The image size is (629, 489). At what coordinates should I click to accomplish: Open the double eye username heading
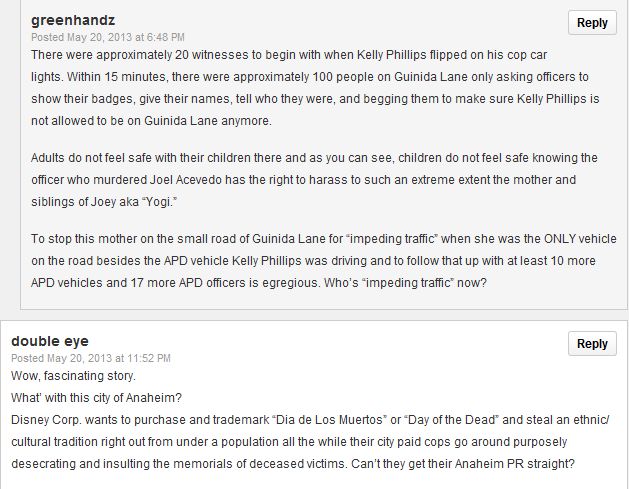pos(50,341)
